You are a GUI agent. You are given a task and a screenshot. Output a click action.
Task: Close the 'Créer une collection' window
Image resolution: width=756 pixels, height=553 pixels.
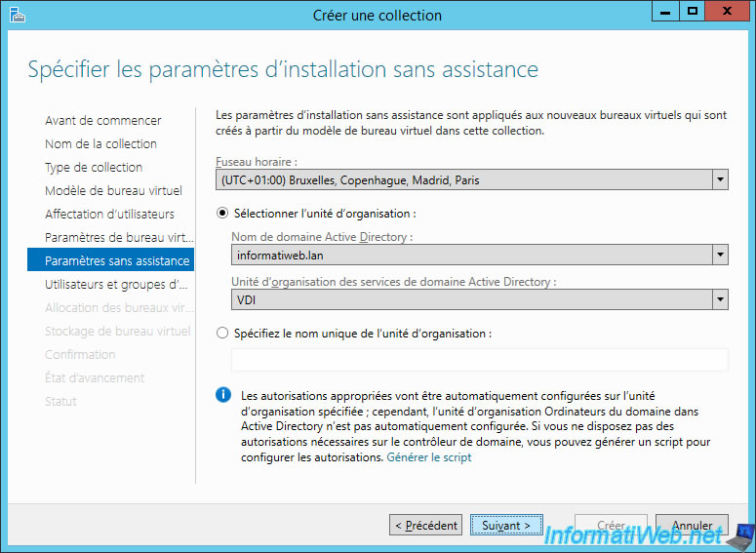pos(727,12)
